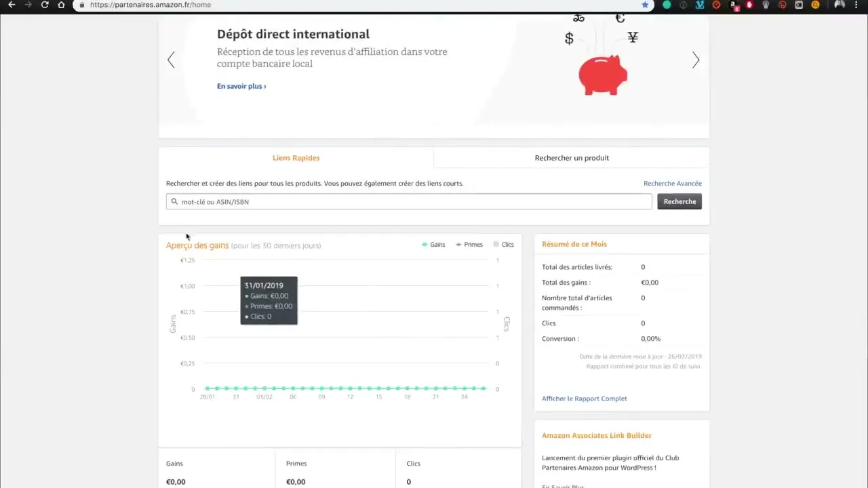Image resolution: width=868 pixels, height=488 pixels.
Task: Bookmark this page with the star icon
Action: coord(645,5)
